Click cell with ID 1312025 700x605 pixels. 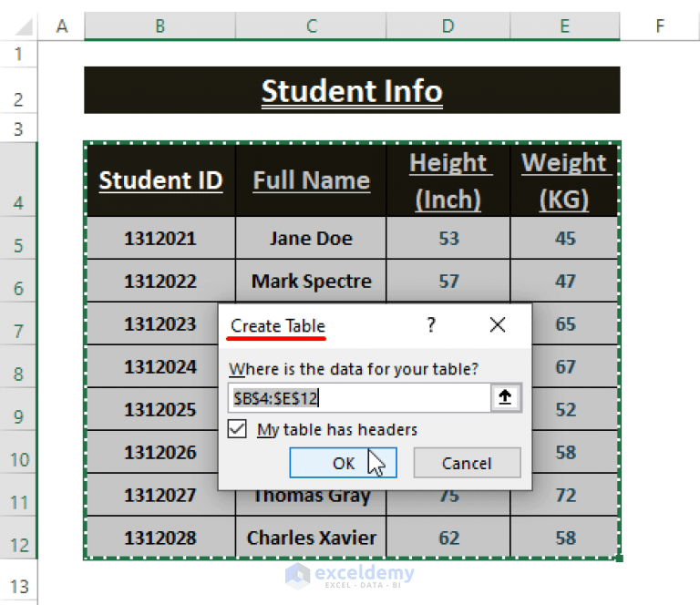(152, 410)
